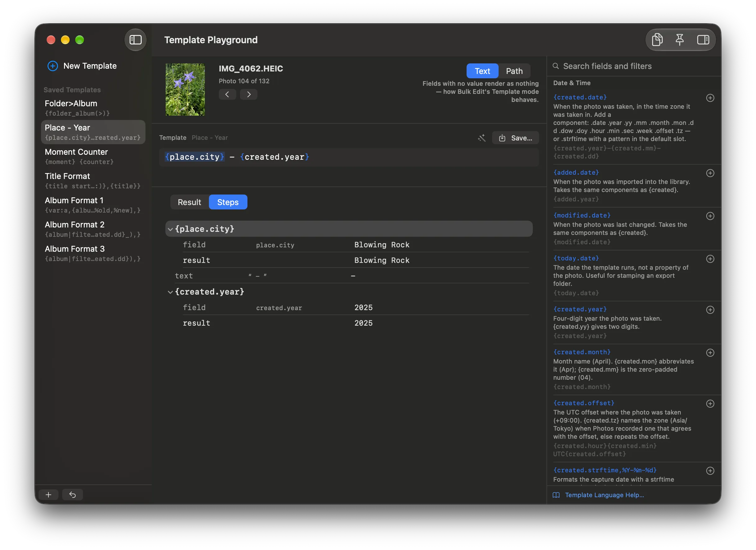Select the Moment Counter saved template
Screen dimensions: 756x550
tap(93, 157)
